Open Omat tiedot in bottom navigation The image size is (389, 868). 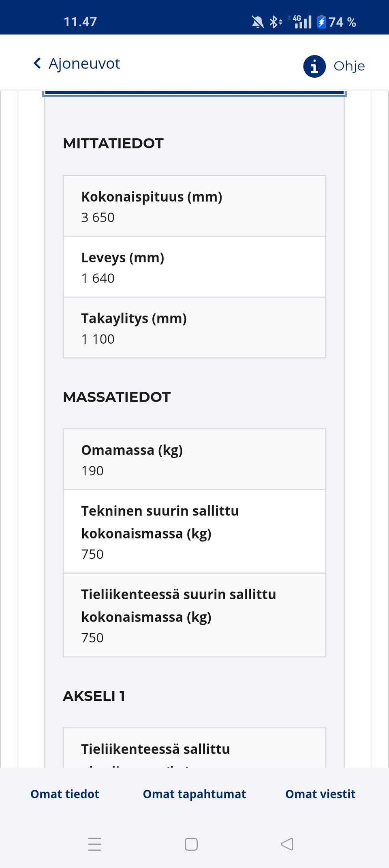point(64,794)
